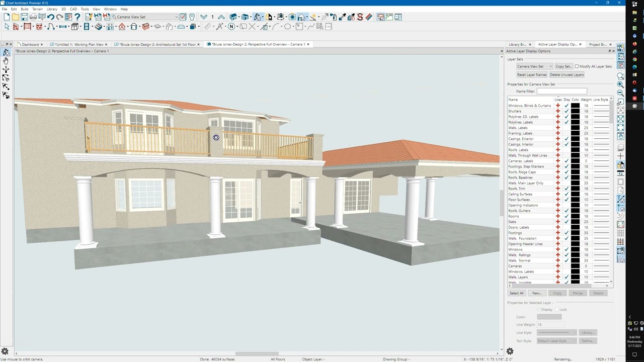Select the Cabinet tool icon

point(75,27)
